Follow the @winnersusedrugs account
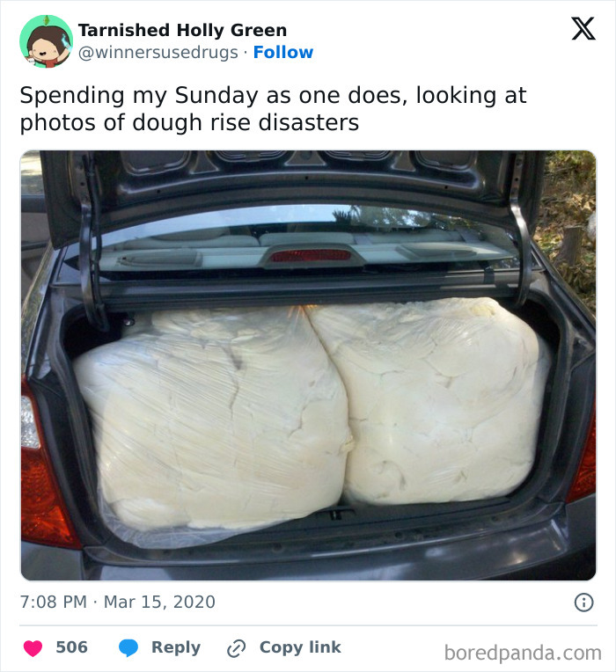The image size is (616, 672). pyautogui.click(x=282, y=53)
